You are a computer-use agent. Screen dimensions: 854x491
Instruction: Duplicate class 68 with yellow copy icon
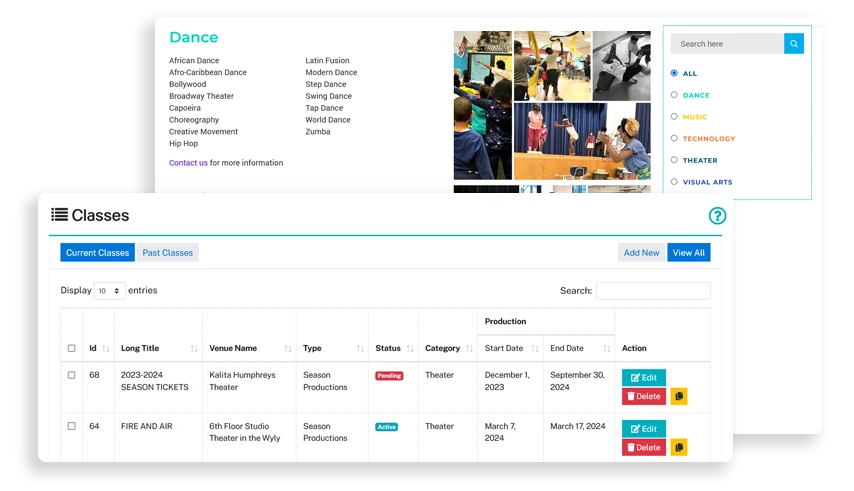[679, 396]
